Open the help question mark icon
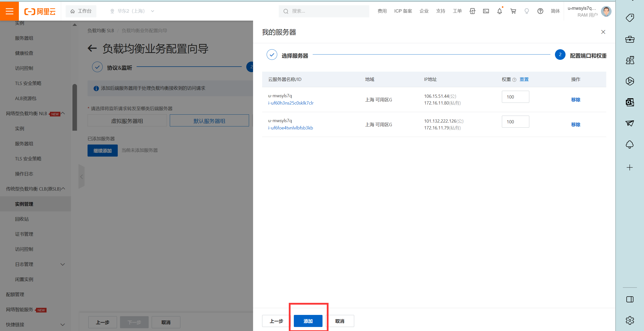 click(540, 11)
